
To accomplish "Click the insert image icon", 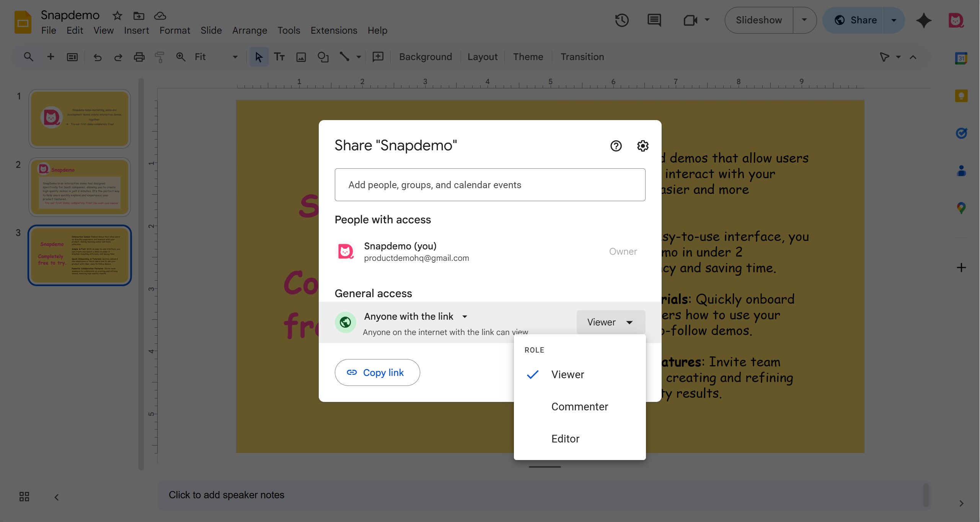I will 301,57.
